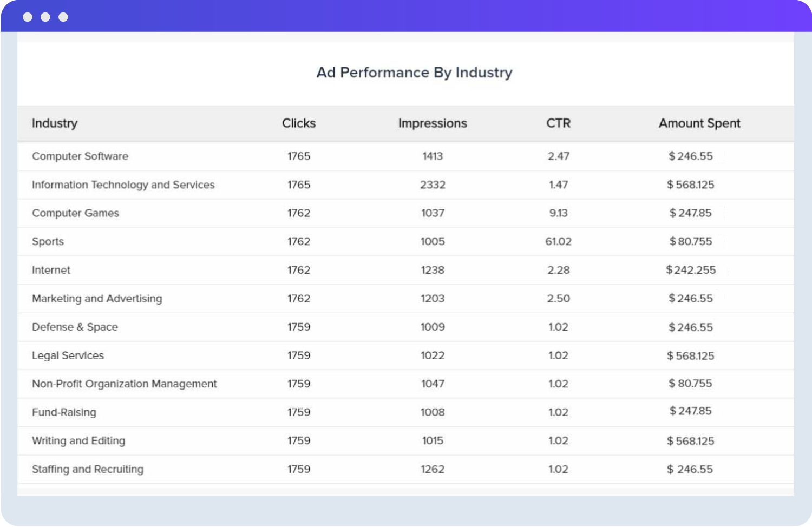
Task: Select Information Technology's 1765 clicks value
Action: coord(299,185)
